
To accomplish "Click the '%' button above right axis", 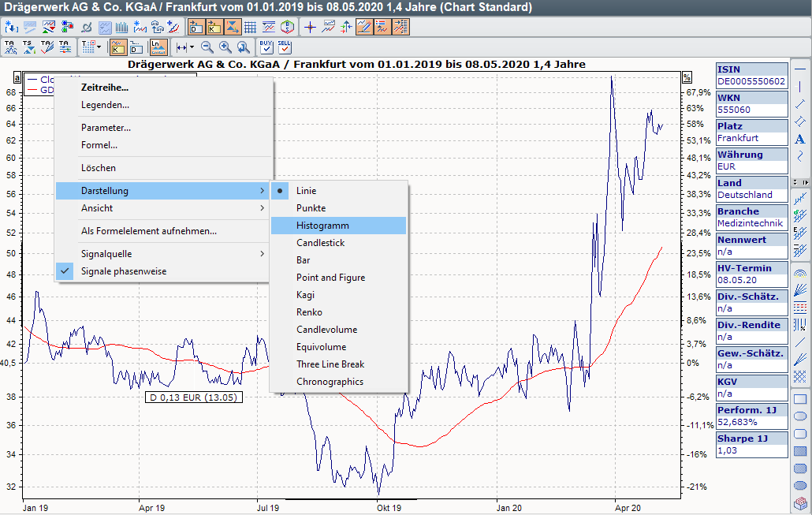I will [687, 77].
